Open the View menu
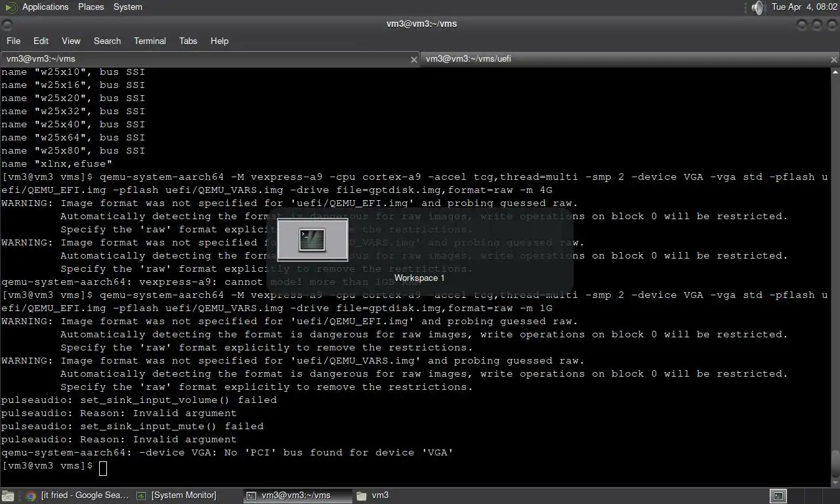This screenshot has height=504, width=840. tap(71, 41)
